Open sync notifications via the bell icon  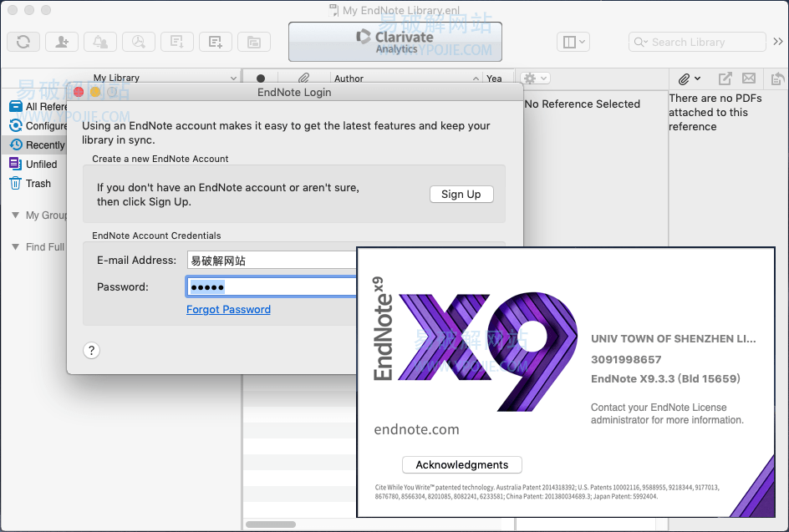pos(100,42)
